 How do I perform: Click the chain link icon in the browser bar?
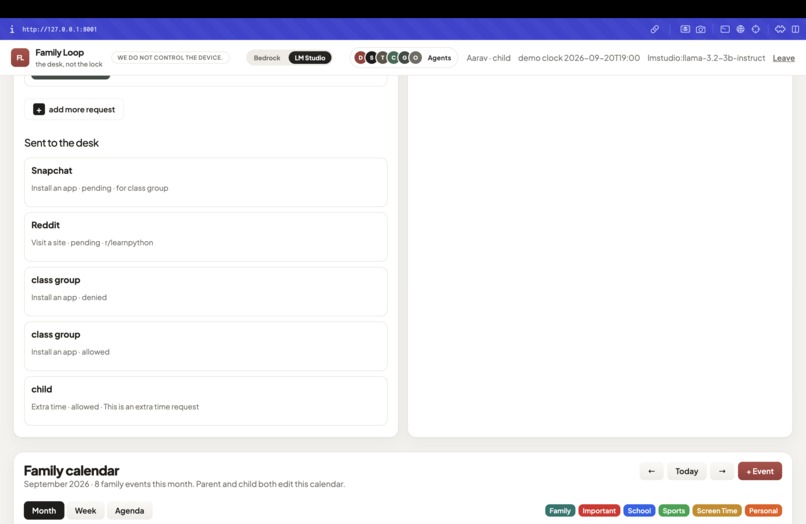coord(654,29)
